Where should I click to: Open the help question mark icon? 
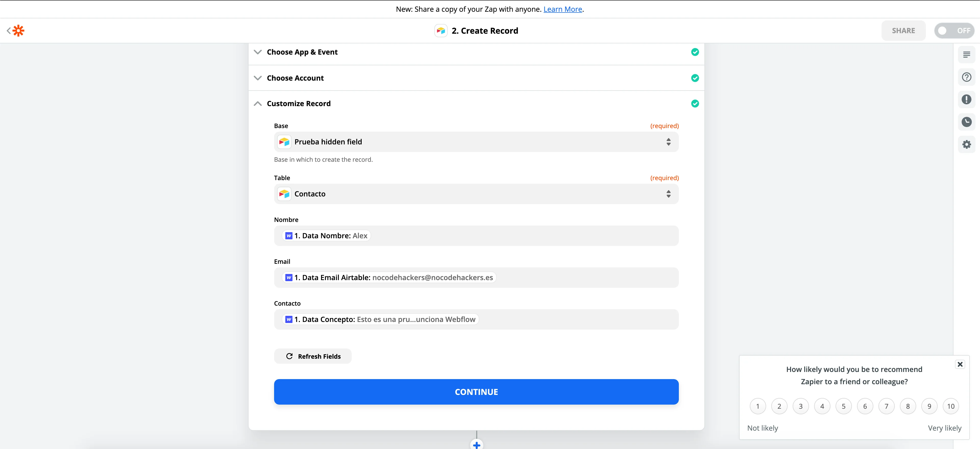click(x=966, y=77)
